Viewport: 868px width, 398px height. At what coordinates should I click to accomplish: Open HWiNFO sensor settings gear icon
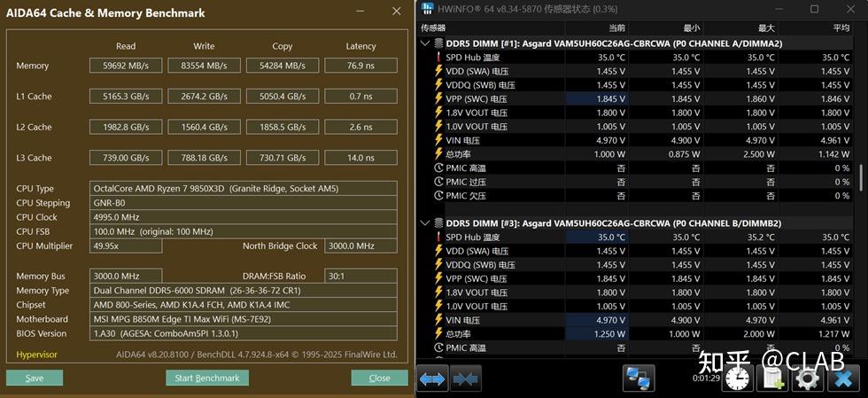point(807,379)
